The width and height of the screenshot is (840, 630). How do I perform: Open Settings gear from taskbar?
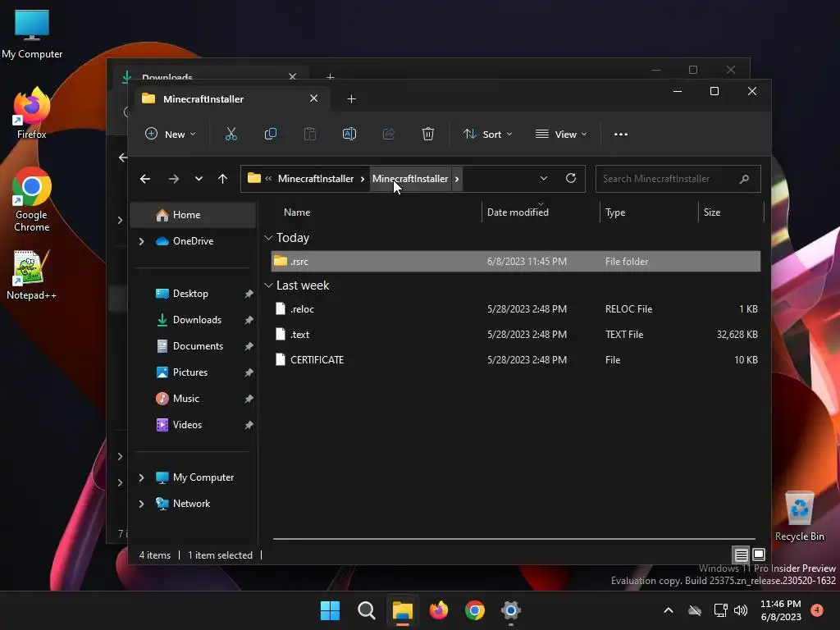(x=511, y=610)
